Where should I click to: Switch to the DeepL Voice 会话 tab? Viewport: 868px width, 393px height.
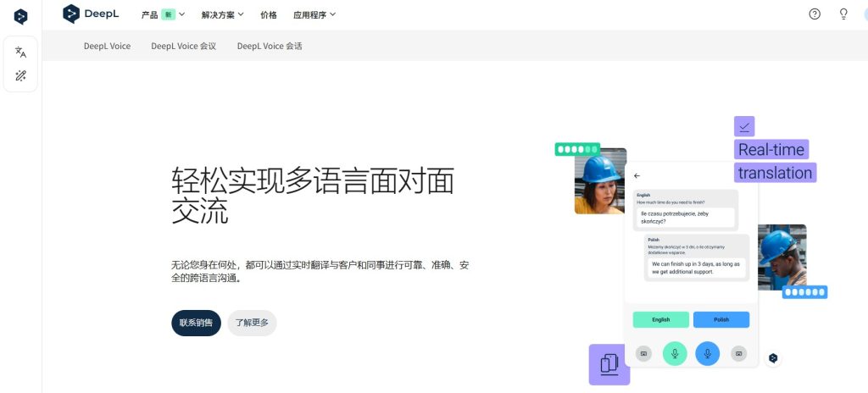coord(270,46)
